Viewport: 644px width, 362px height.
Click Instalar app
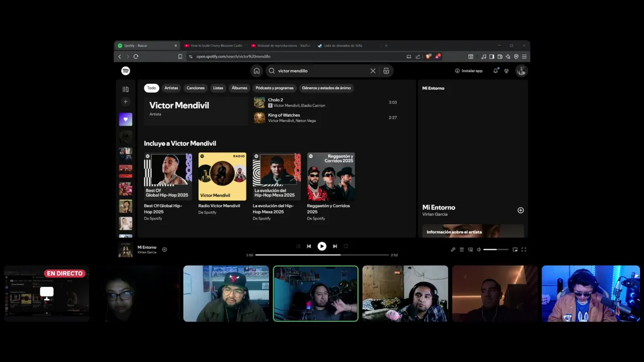(x=469, y=71)
